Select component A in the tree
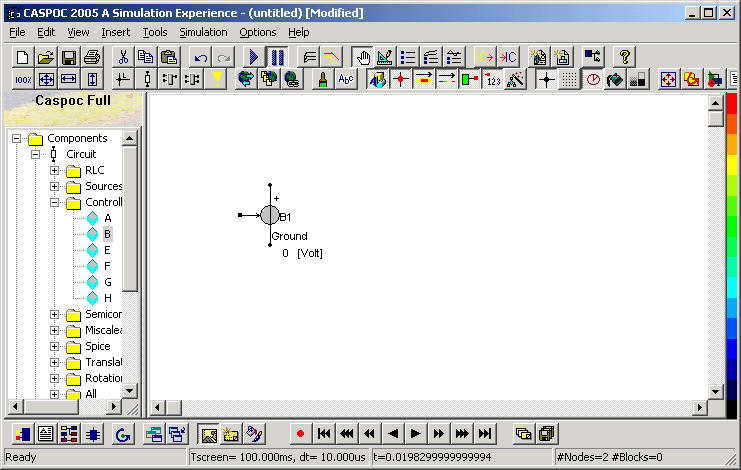The height and width of the screenshot is (470, 741). [x=108, y=218]
